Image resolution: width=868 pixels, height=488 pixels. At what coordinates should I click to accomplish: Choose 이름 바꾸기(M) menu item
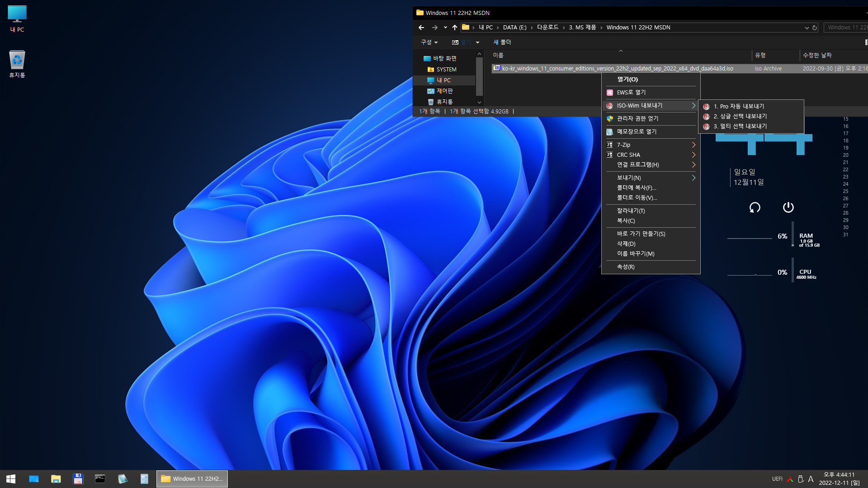(x=651, y=253)
